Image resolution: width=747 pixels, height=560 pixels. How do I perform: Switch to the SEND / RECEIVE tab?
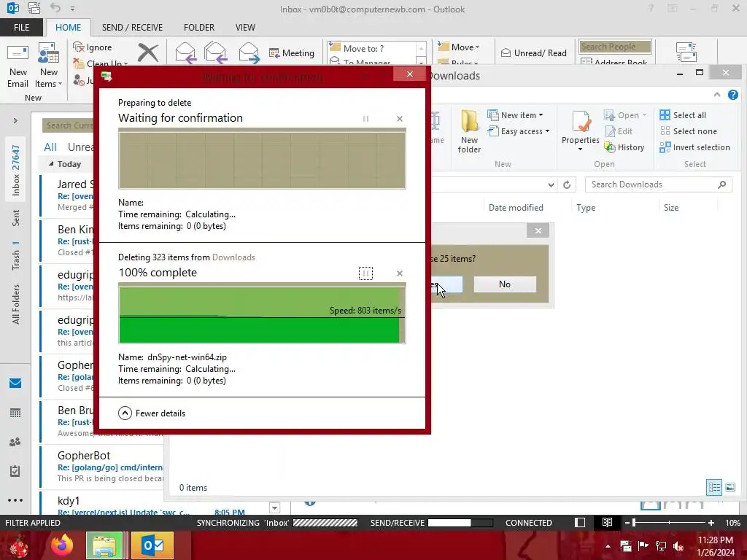tap(132, 28)
